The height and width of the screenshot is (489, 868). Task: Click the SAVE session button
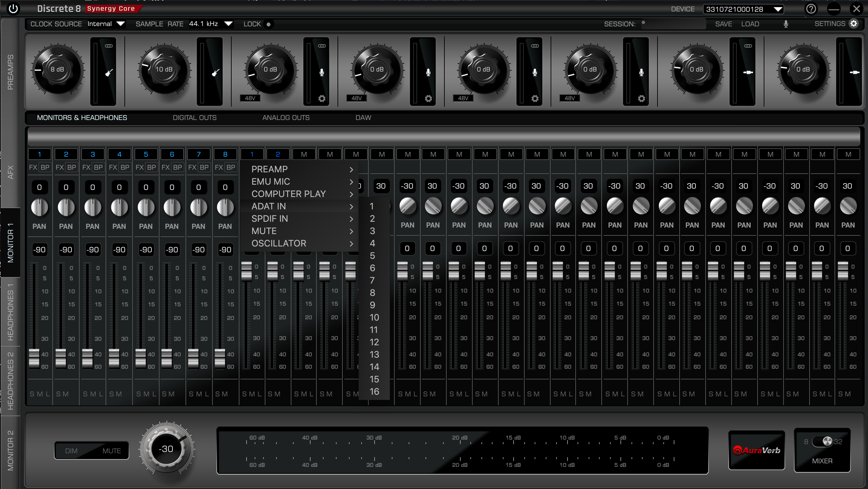point(723,24)
